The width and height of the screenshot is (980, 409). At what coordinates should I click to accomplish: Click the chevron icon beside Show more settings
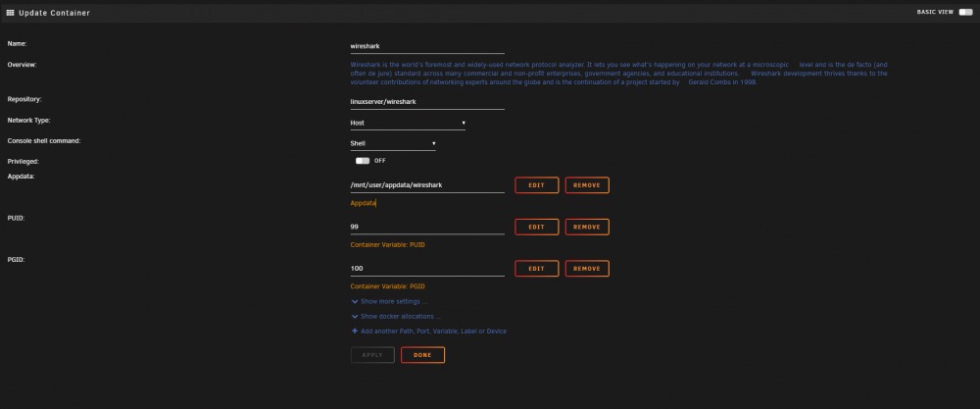(355, 301)
